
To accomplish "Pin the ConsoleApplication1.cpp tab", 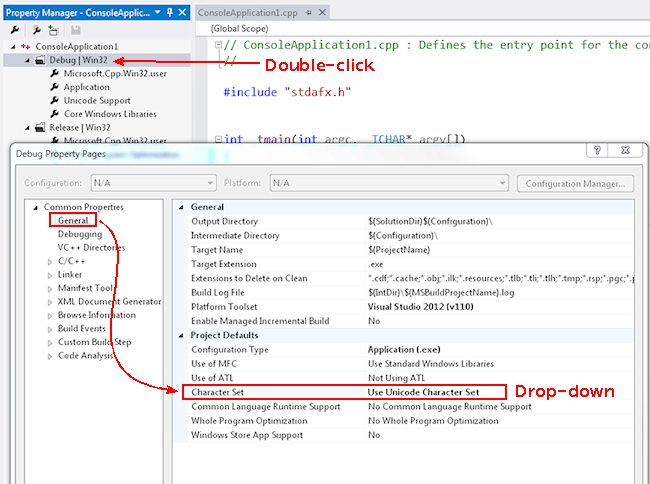I will [x=308, y=12].
